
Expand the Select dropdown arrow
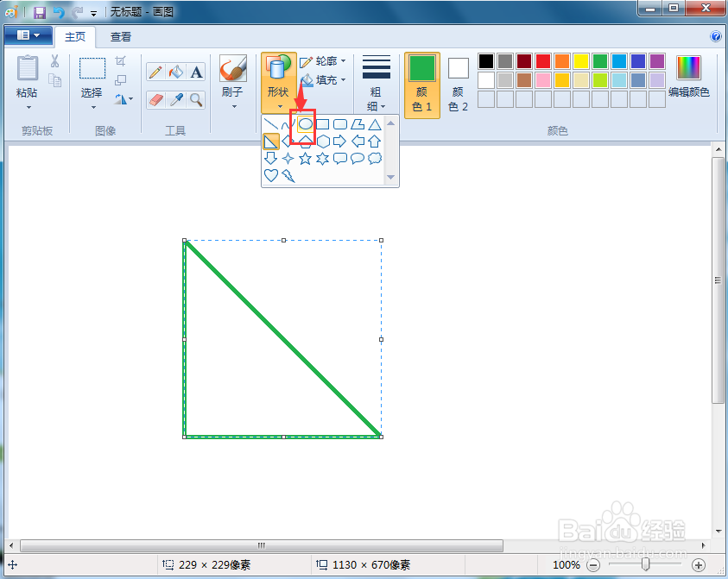[93, 107]
